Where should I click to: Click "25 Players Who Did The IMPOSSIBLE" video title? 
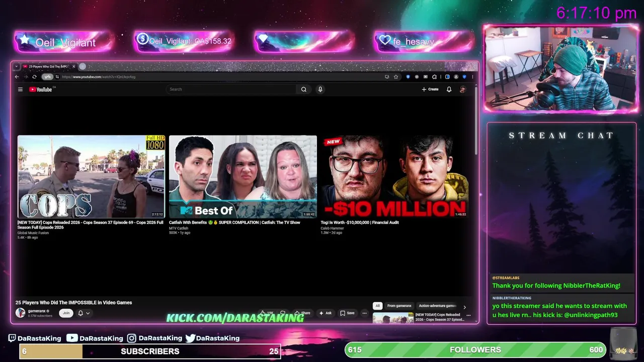click(73, 303)
